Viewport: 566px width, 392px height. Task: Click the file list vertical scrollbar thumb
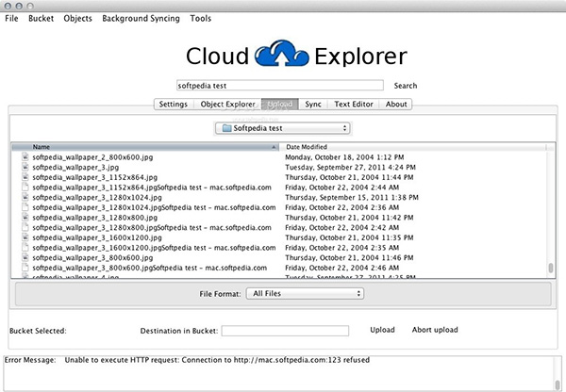tap(551, 268)
